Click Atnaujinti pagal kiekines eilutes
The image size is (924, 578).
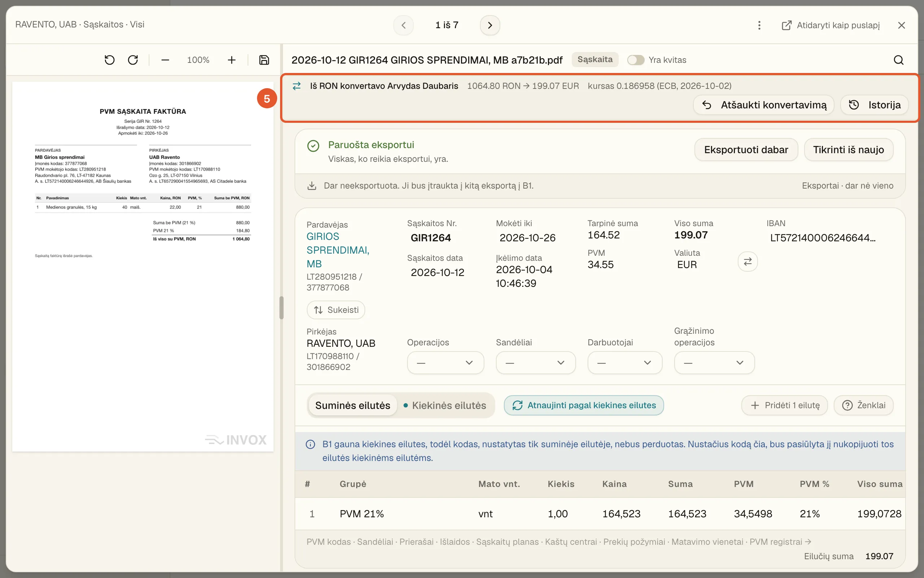pyautogui.click(x=584, y=405)
